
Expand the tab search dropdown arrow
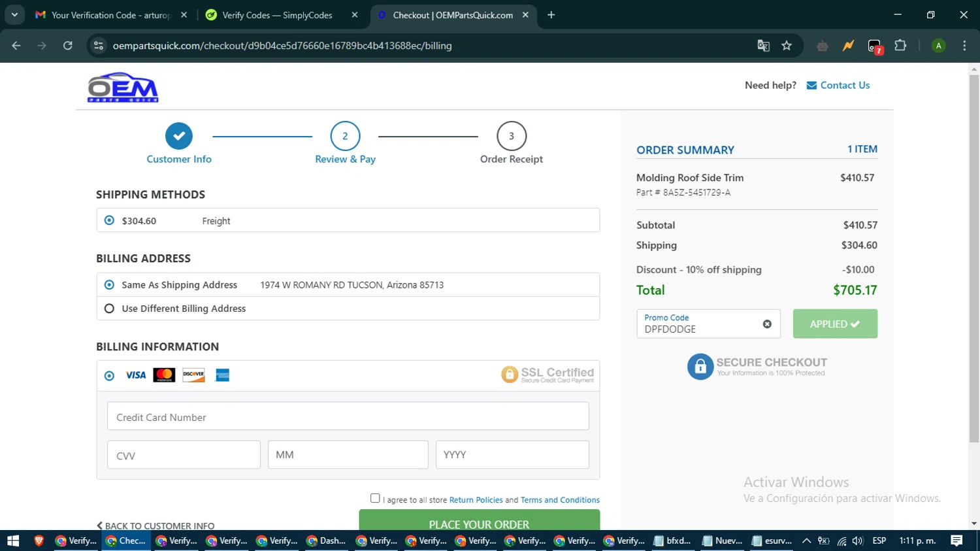(x=14, y=15)
